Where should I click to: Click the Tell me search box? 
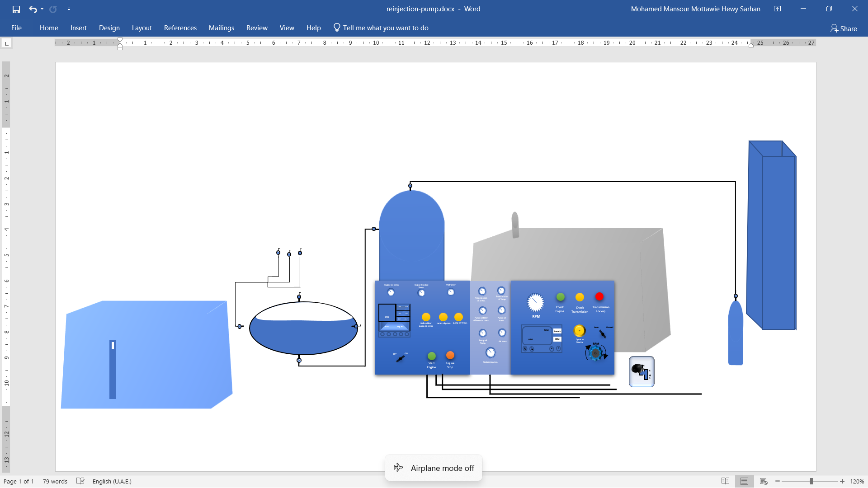[385, 28]
